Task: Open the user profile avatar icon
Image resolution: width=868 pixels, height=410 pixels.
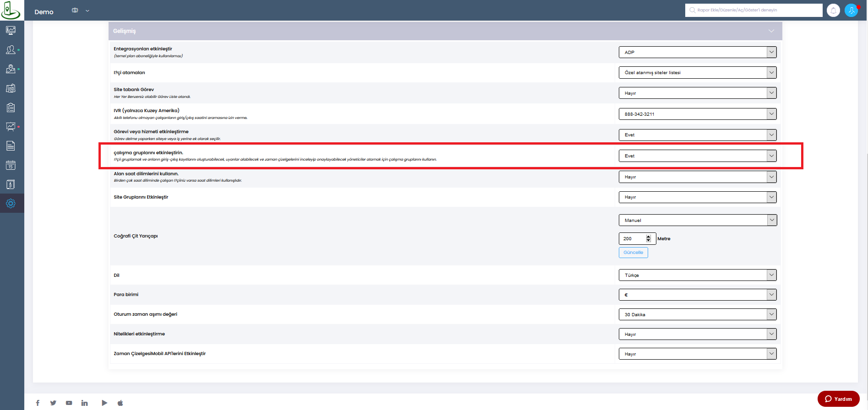Action: 851,10
